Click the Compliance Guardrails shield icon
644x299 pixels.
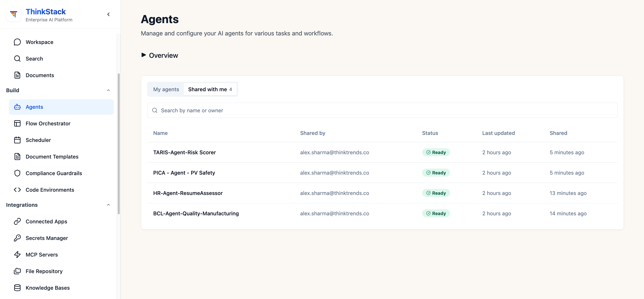[x=17, y=173]
